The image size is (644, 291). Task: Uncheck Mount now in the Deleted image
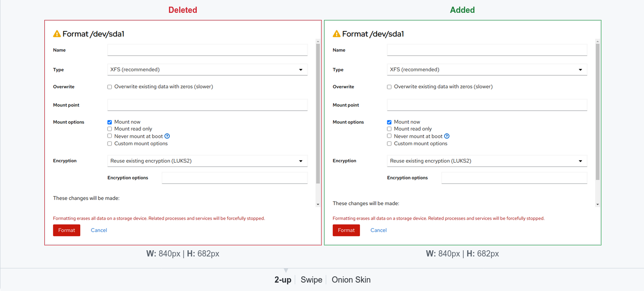coord(109,122)
